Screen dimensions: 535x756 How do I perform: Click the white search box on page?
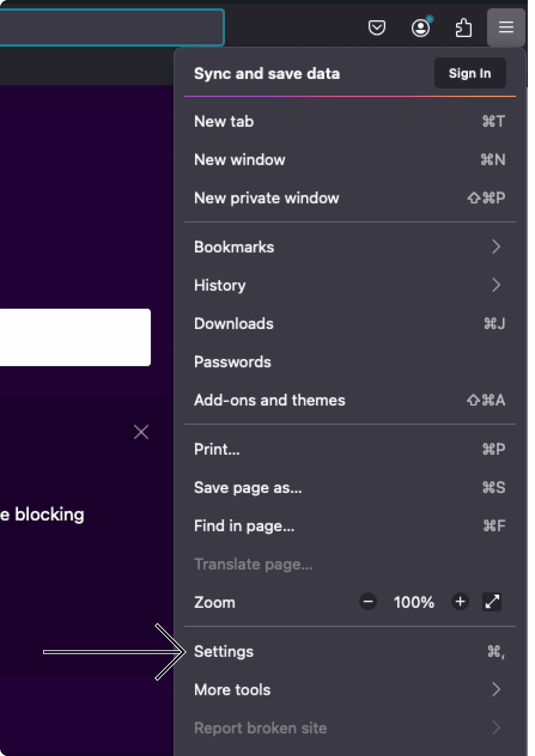pyautogui.click(x=75, y=337)
